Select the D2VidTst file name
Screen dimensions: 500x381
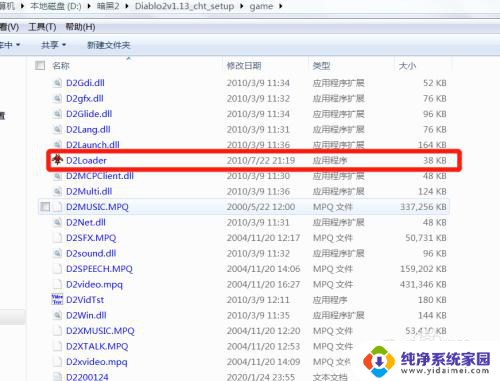point(85,300)
